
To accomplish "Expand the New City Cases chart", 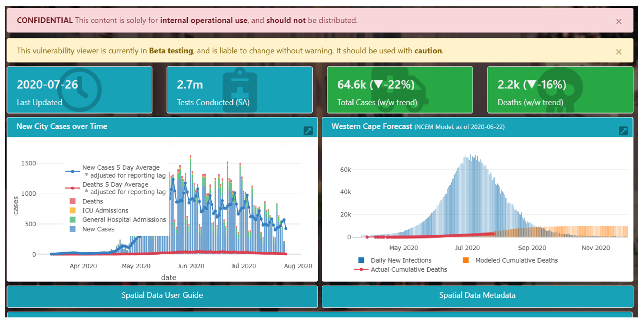I will point(308,131).
